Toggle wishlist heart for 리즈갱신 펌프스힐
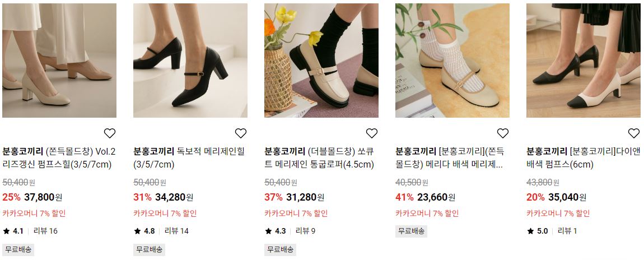This screenshot has width=644, height=260. tap(110, 133)
